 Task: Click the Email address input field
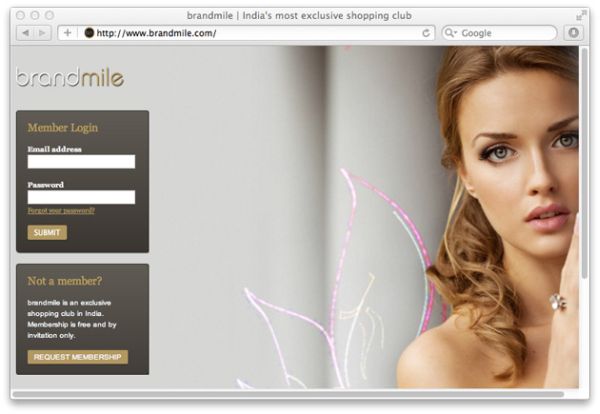(81, 161)
